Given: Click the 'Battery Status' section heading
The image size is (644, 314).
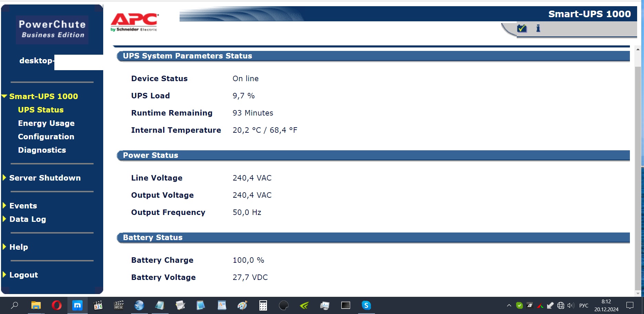Looking at the screenshot, I should [x=153, y=237].
